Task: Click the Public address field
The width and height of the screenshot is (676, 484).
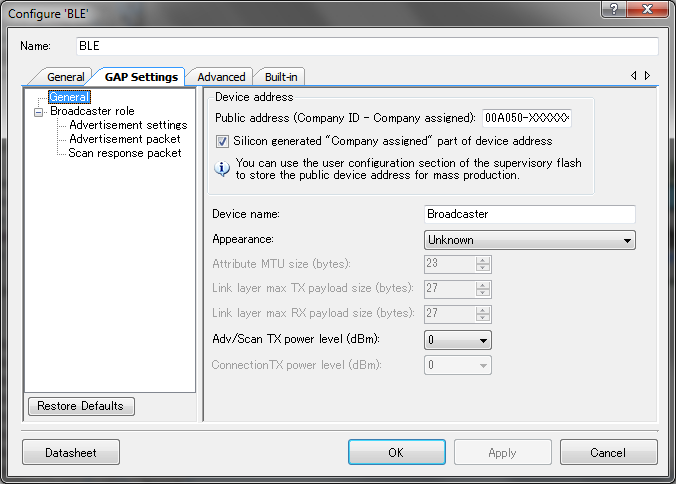Action: (x=527, y=118)
